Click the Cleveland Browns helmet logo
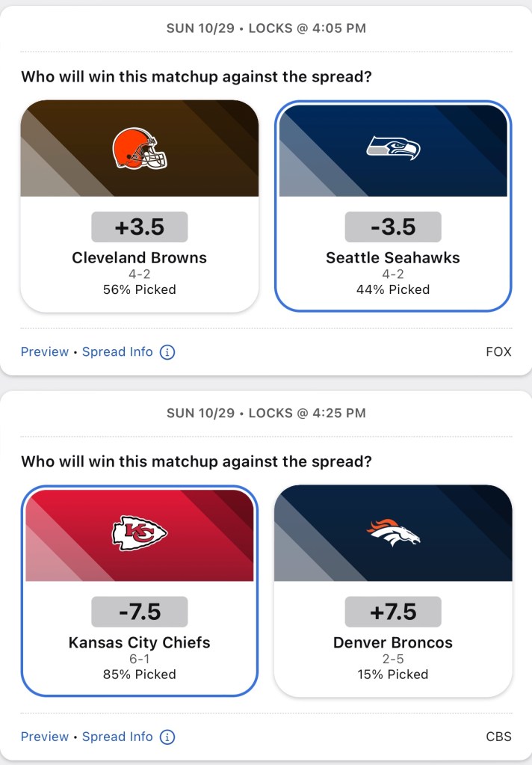Screen dimensions: 532x765 coord(140,147)
